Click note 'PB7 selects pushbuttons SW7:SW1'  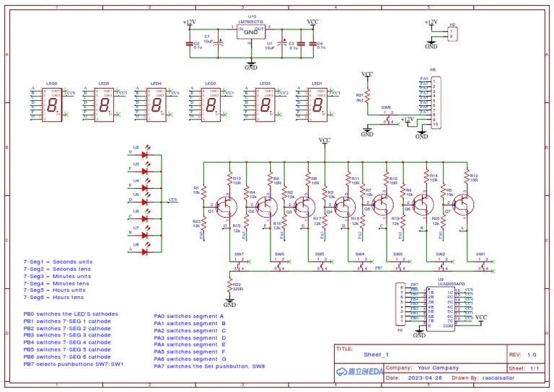[x=74, y=364]
